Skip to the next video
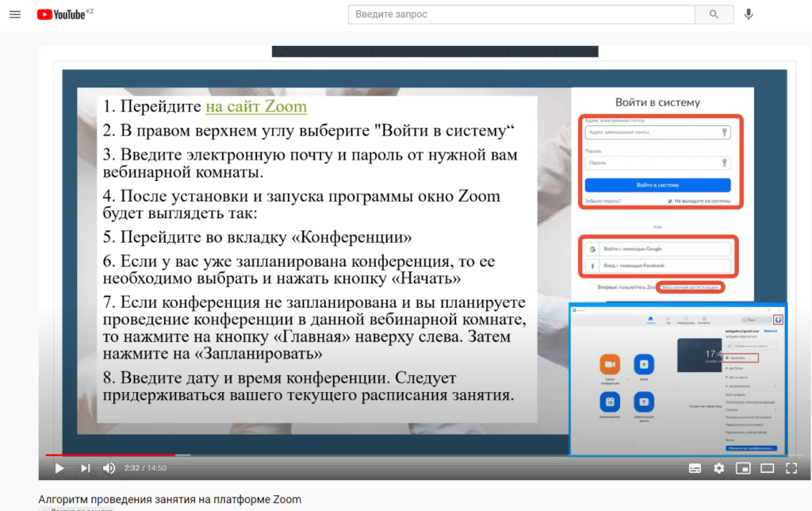The height and width of the screenshot is (511, 812). (x=85, y=468)
